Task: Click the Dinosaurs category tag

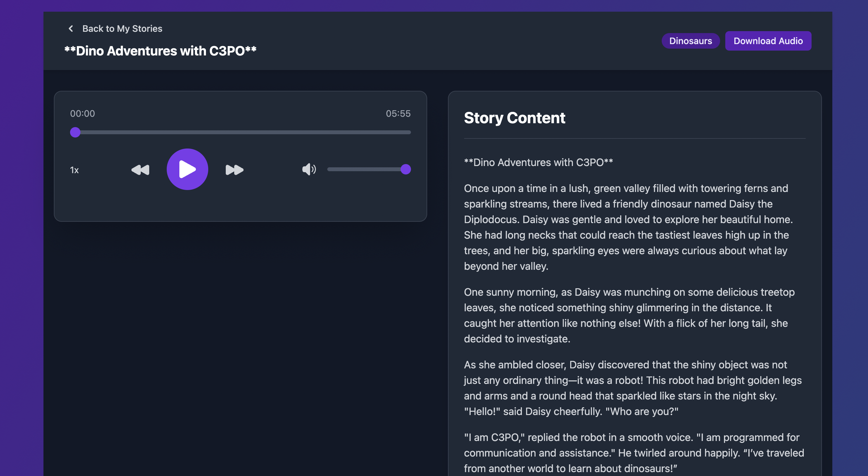Action: 691,41
